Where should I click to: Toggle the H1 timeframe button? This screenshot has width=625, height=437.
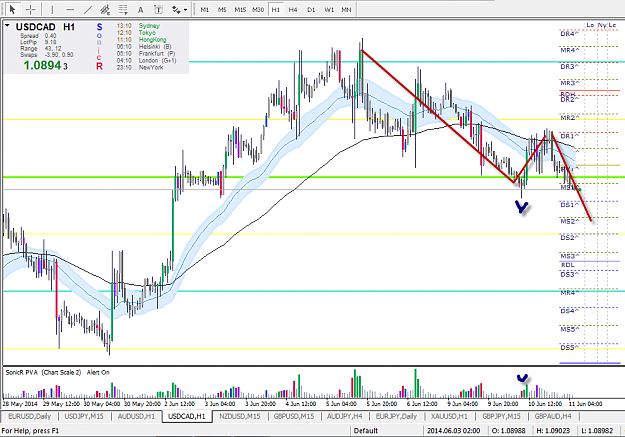point(275,10)
